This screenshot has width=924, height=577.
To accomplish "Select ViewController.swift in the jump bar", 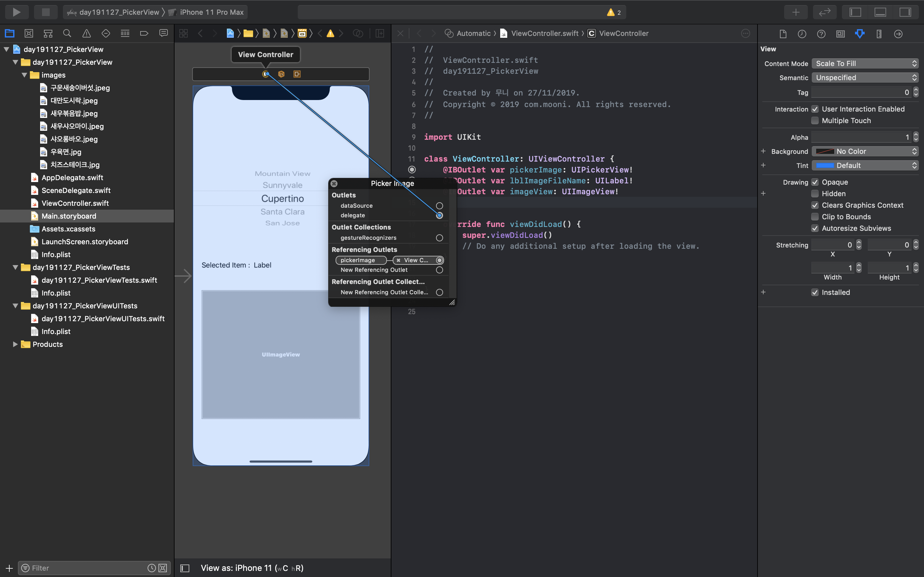I will coord(544,34).
